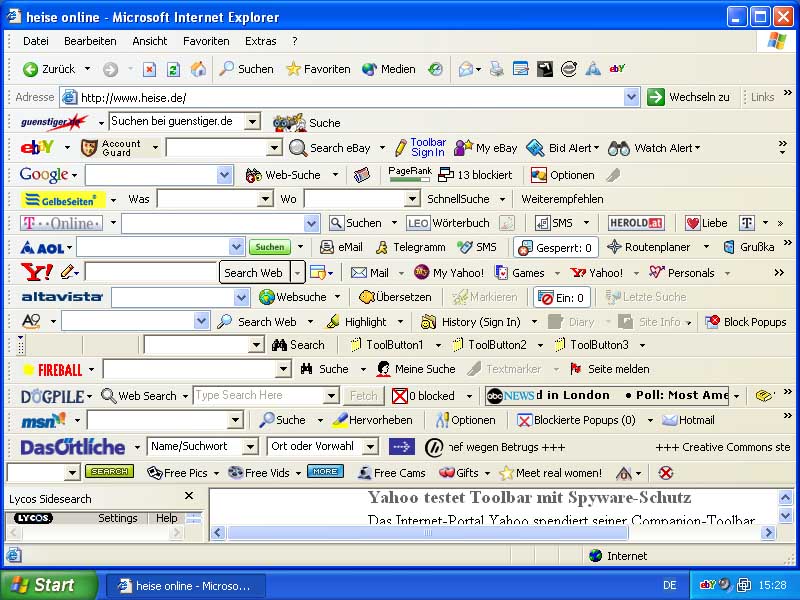Toggle Dogpile 0 blocked popup blocker

coord(423,396)
